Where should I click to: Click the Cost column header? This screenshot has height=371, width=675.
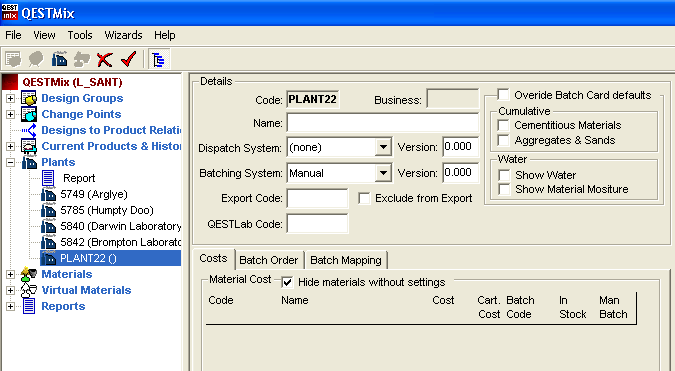coord(443,300)
